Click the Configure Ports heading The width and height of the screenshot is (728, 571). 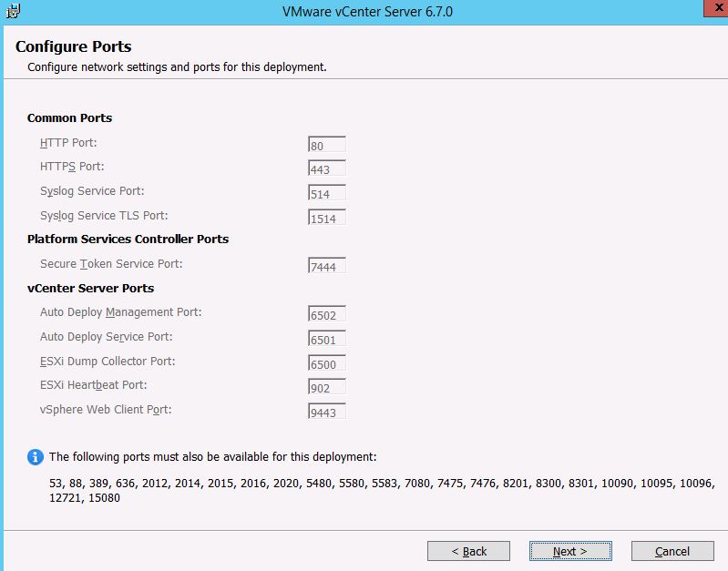point(74,46)
